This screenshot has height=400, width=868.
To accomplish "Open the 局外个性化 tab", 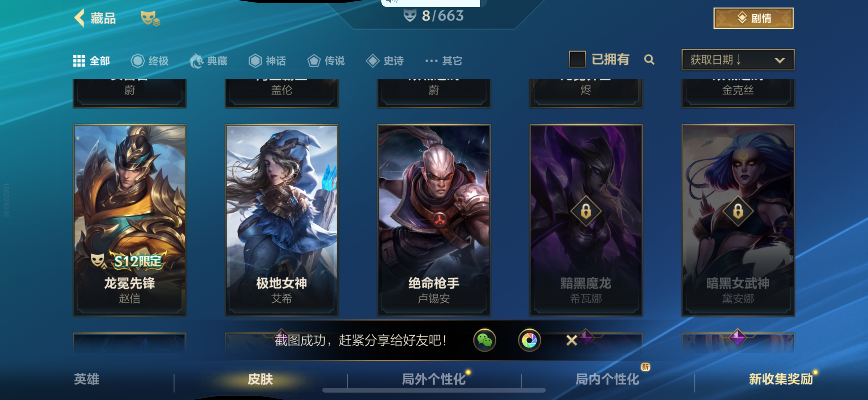I will click(434, 379).
